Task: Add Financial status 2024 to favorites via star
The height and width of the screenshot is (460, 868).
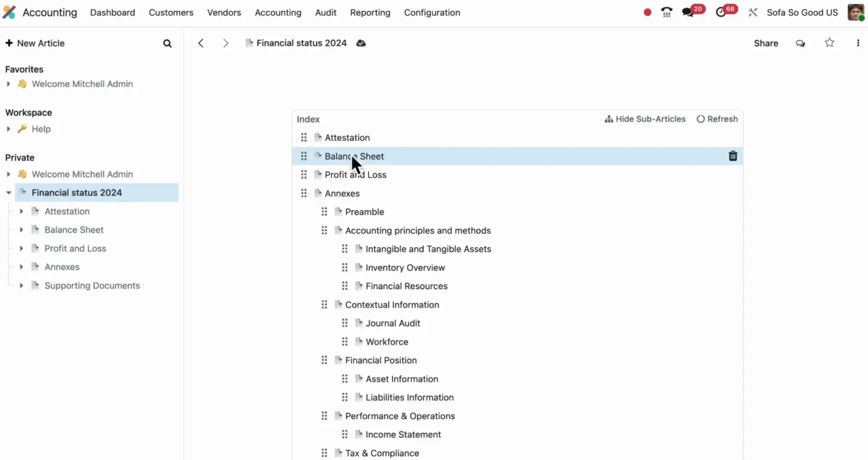Action: [830, 43]
